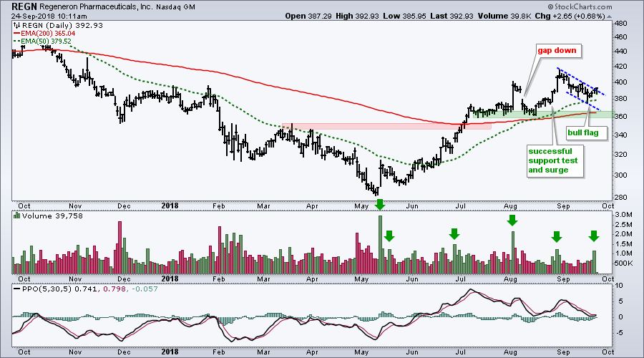Click the Last 392.93 value in header
This screenshot has height=358, width=644.
pyautogui.click(x=452, y=16)
